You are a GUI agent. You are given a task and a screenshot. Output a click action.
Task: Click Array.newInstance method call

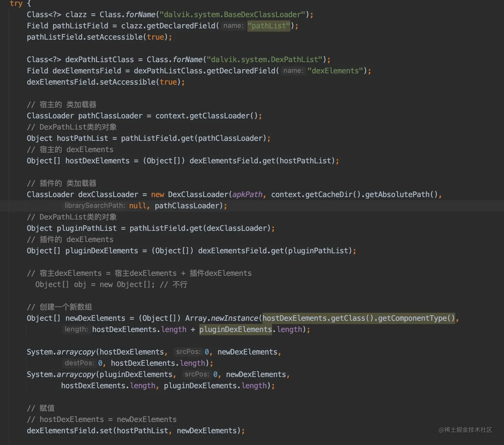pos(222,318)
